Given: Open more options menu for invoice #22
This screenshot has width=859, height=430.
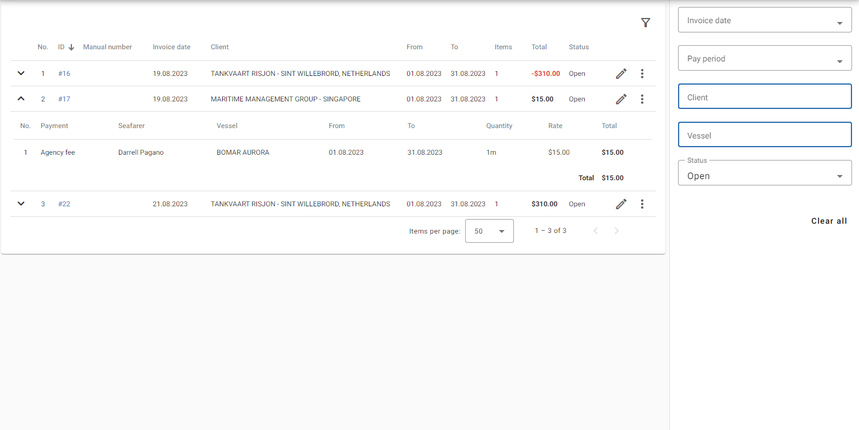Looking at the screenshot, I should coord(642,204).
